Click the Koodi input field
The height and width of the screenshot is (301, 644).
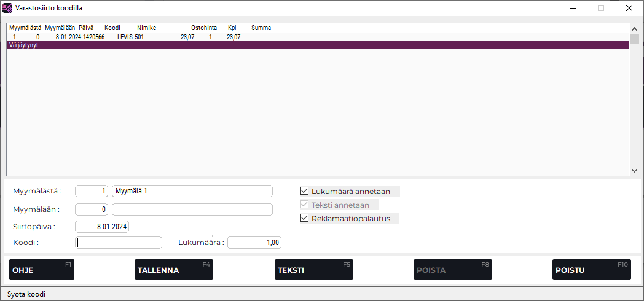coord(118,243)
